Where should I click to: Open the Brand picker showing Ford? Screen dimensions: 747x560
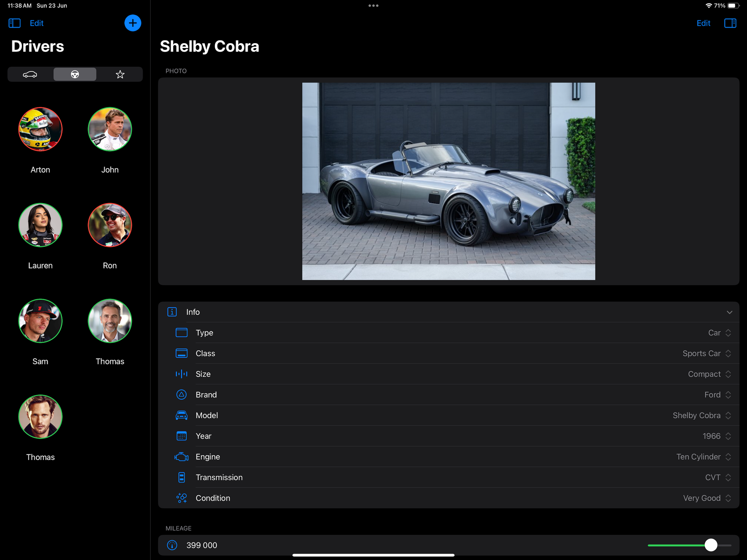[x=718, y=395]
